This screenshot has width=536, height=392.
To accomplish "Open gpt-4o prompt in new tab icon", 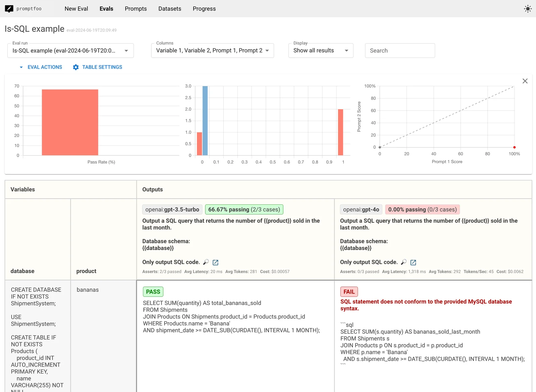I will 413,262.
